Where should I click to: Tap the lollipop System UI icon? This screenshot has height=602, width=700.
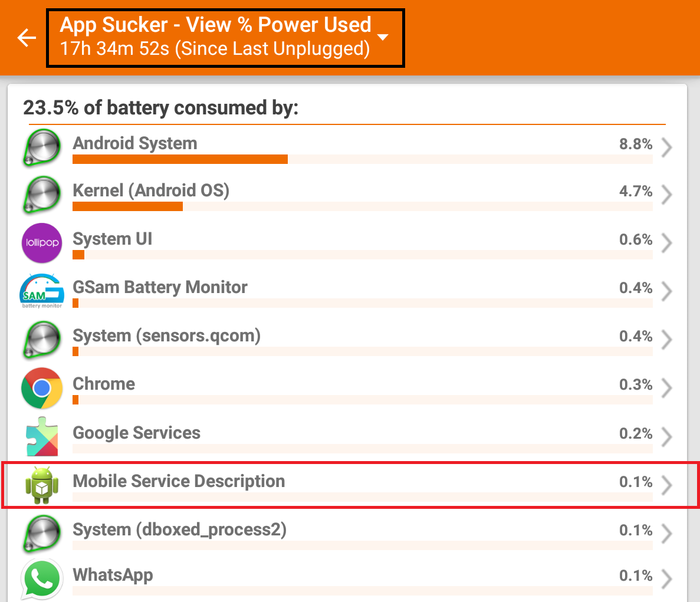coord(42,243)
